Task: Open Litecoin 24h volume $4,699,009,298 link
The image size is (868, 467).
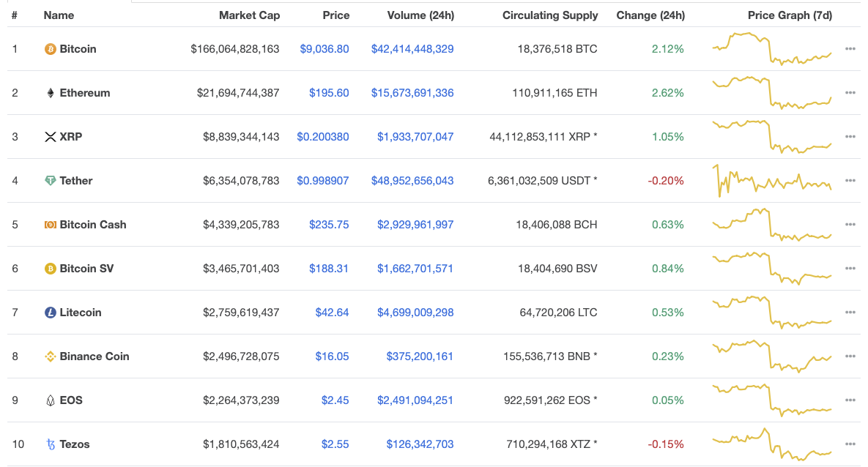Action: point(415,313)
